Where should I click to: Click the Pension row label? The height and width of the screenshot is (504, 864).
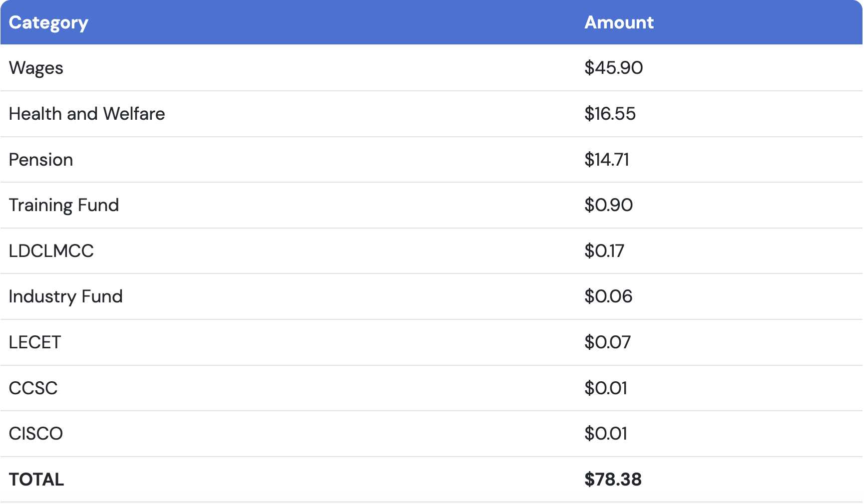coord(41,160)
